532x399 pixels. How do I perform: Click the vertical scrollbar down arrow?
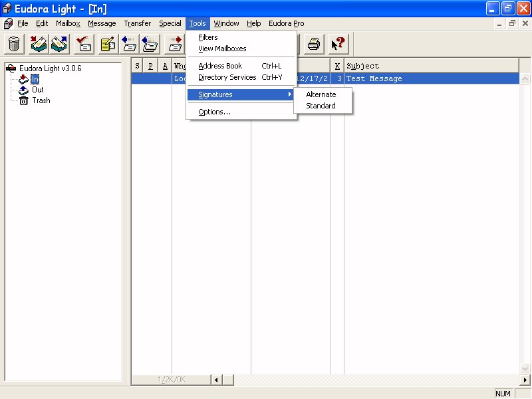[525, 368]
